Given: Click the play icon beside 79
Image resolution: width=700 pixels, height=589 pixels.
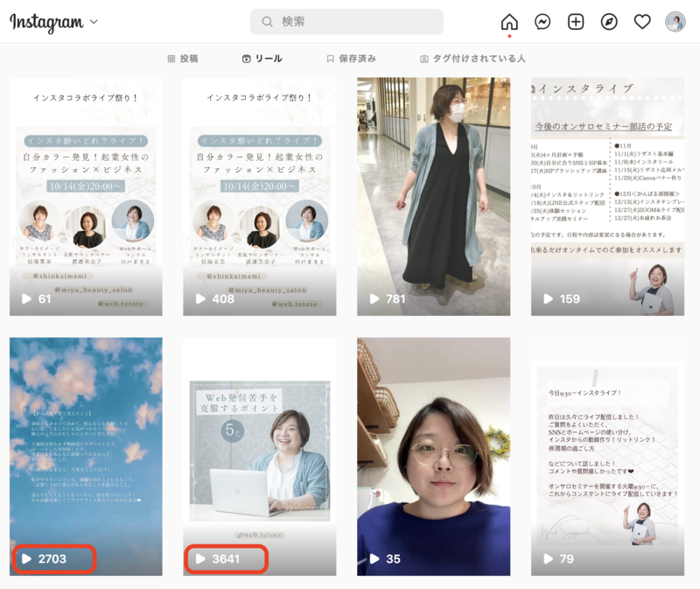Looking at the screenshot, I should click(549, 558).
